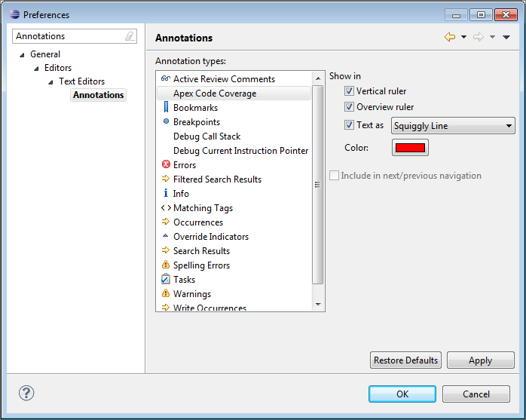The width and height of the screenshot is (526, 420).
Task: Toggle the Text as checkbox
Action: point(349,125)
